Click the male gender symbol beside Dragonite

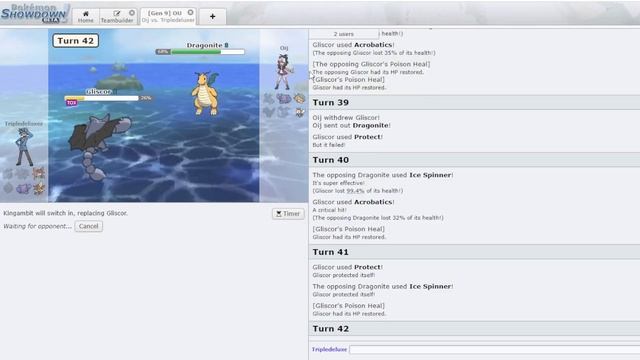click(226, 45)
